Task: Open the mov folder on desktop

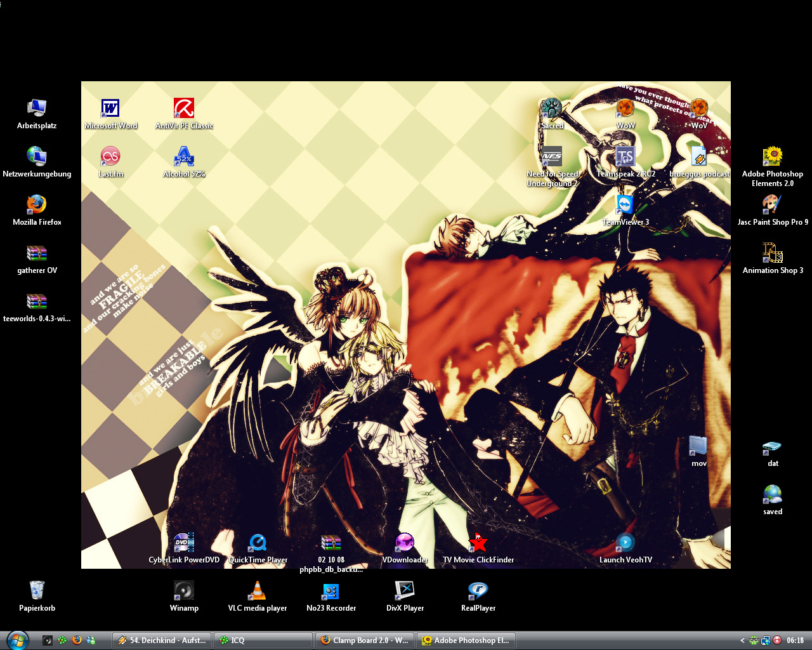Action: 698,446
